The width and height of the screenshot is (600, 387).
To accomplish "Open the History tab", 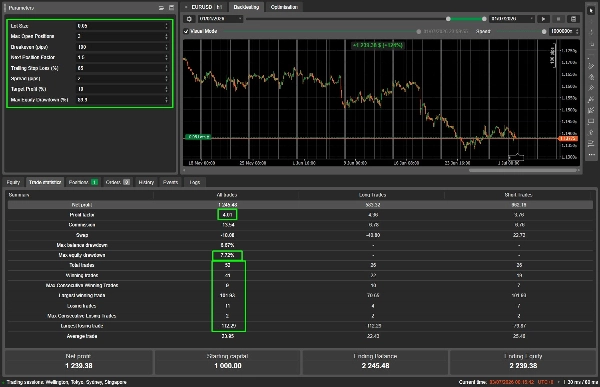I will [146, 182].
